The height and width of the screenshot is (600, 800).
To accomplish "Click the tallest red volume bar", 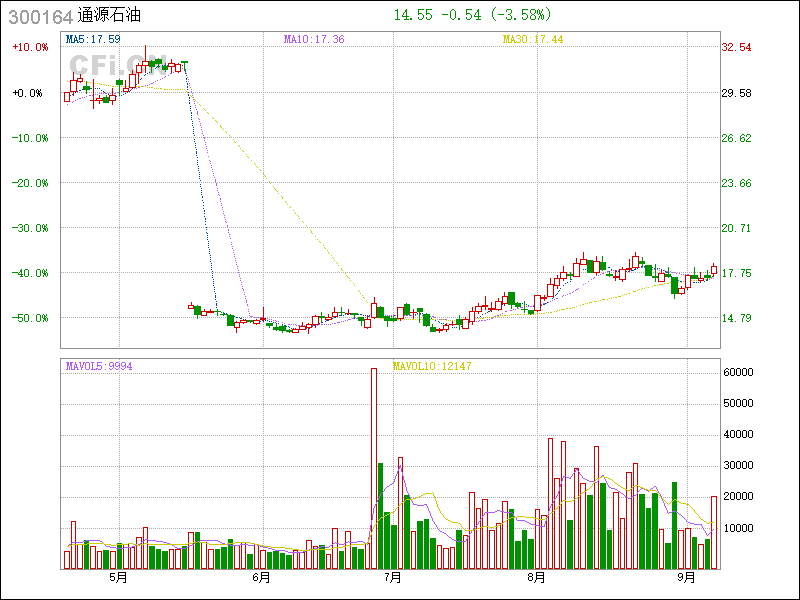I will (374, 468).
